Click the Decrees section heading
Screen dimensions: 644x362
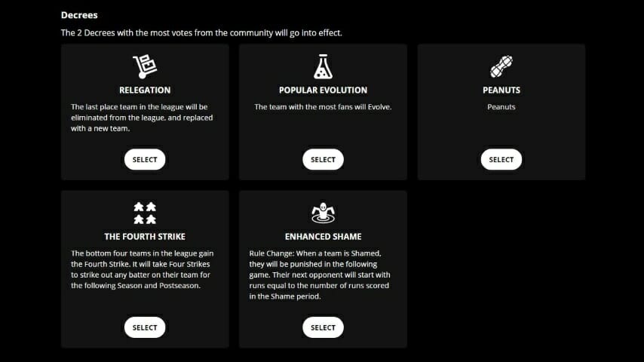pos(79,15)
